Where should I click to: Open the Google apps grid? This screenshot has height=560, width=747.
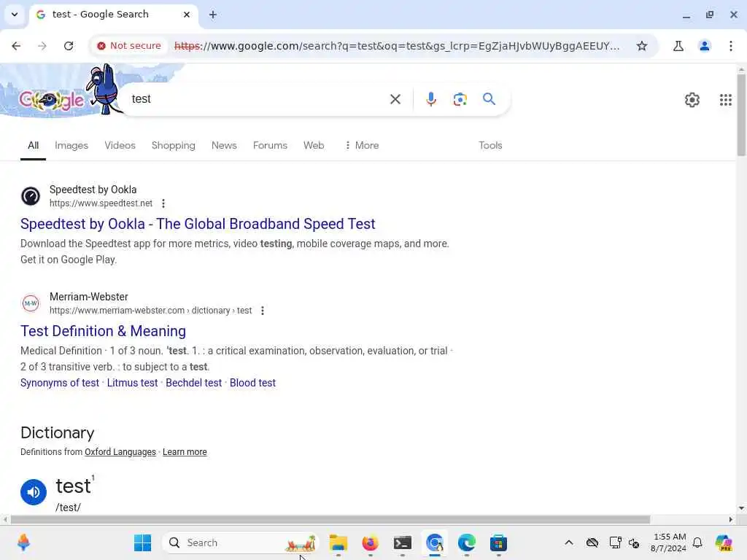tap(725, 99)
